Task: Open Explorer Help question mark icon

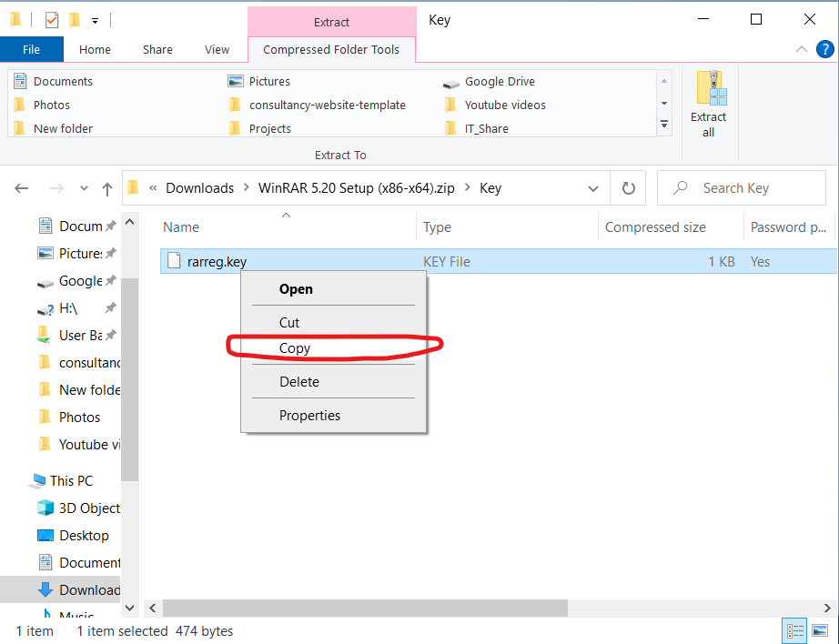Action: coord(824,49)
